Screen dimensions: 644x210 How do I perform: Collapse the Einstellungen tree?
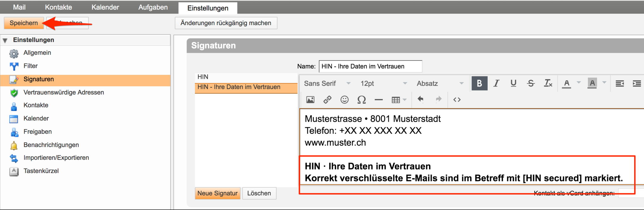point(5,40)
